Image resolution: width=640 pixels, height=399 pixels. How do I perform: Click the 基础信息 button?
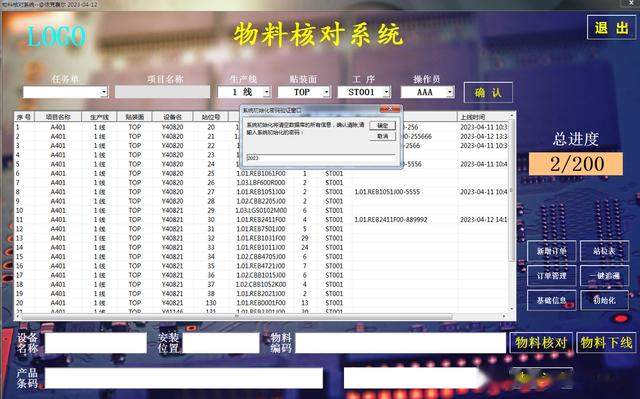pos(551,300)
